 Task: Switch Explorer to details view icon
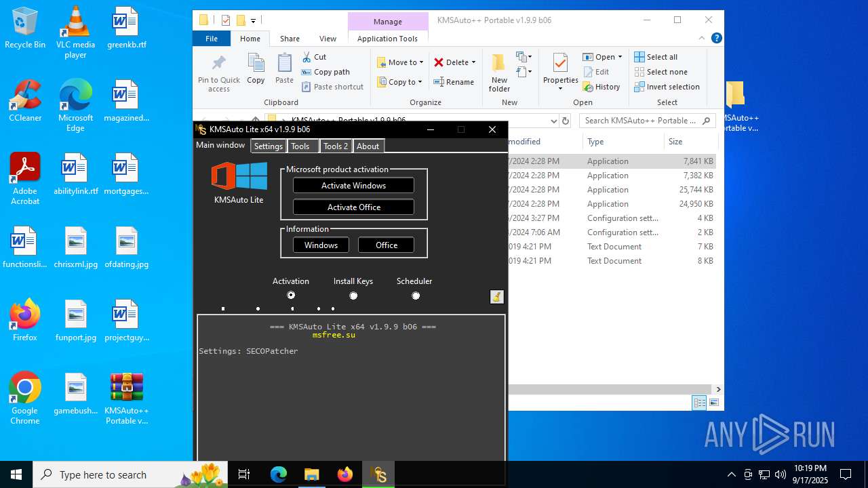pyautogui.click(x=699, y=403)
